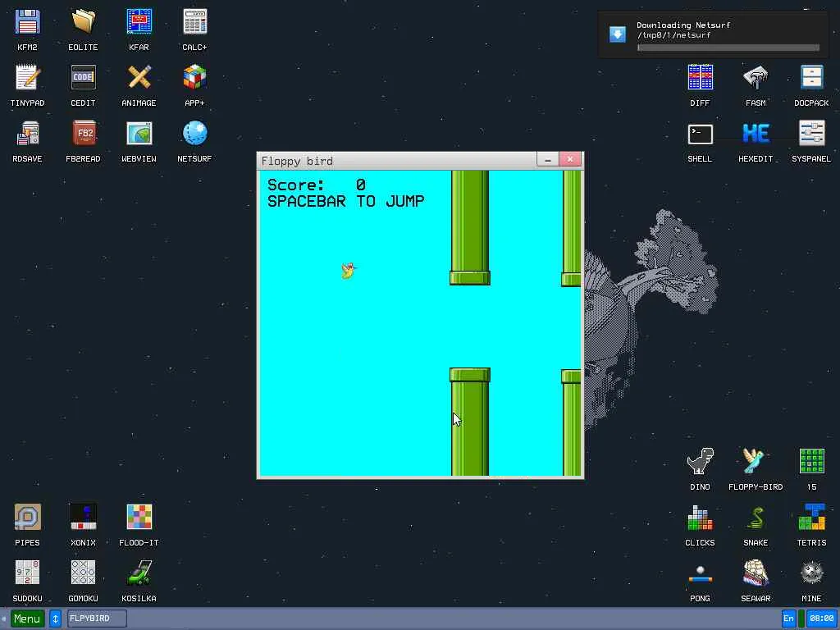Image resolution: width=840 pixels, height=630 pixels.
Task: Launch the GOMOKU game icon
Action: pos(83,573)
